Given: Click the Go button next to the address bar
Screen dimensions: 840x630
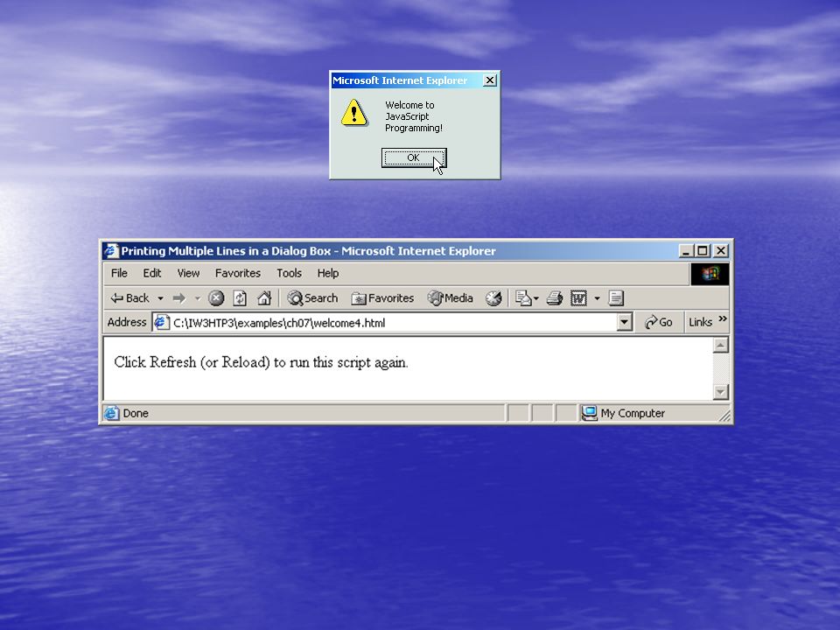Looking at the screenshot, I should [658, 323].
